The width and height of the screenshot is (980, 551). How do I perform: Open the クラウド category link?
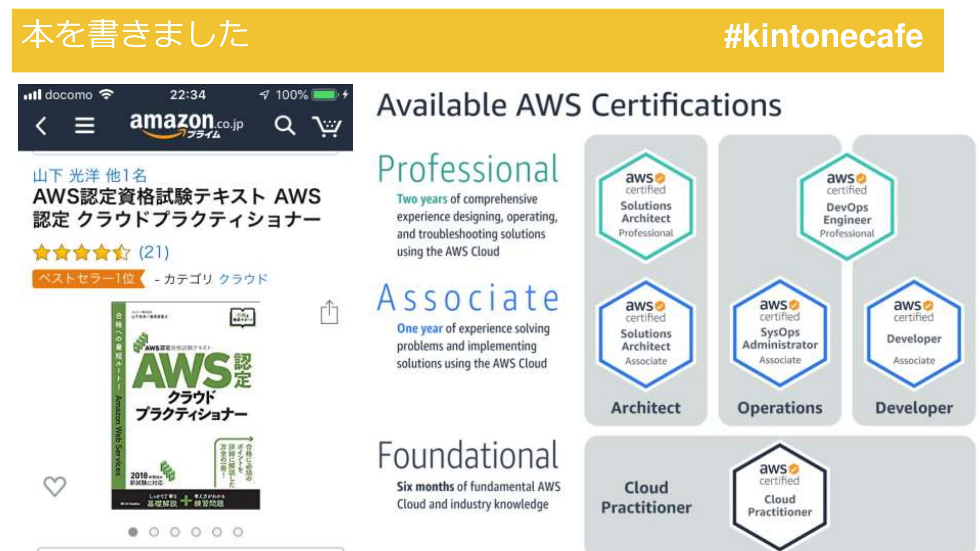click(243, 279)
